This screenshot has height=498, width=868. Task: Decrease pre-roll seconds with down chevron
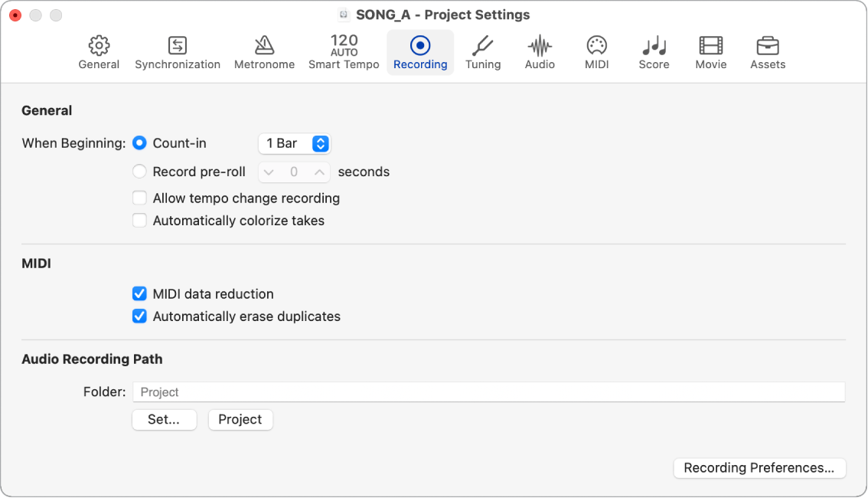(268, 172)
